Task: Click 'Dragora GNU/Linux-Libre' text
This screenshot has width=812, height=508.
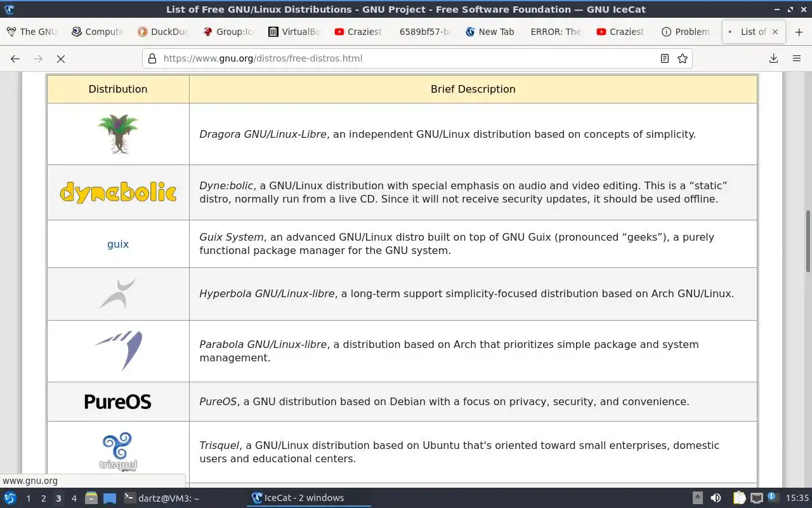Action: pyautogui.click(x=263, y=134)
